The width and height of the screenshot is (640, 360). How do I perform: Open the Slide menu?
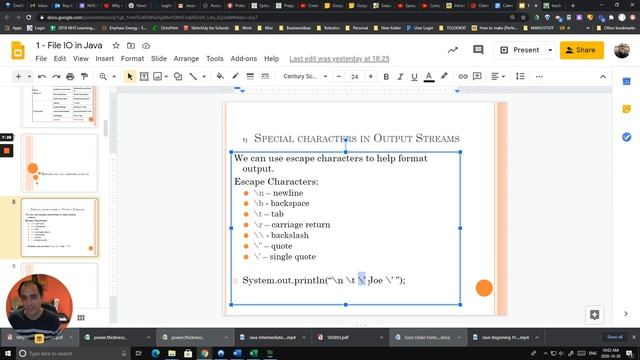[159, 59]
